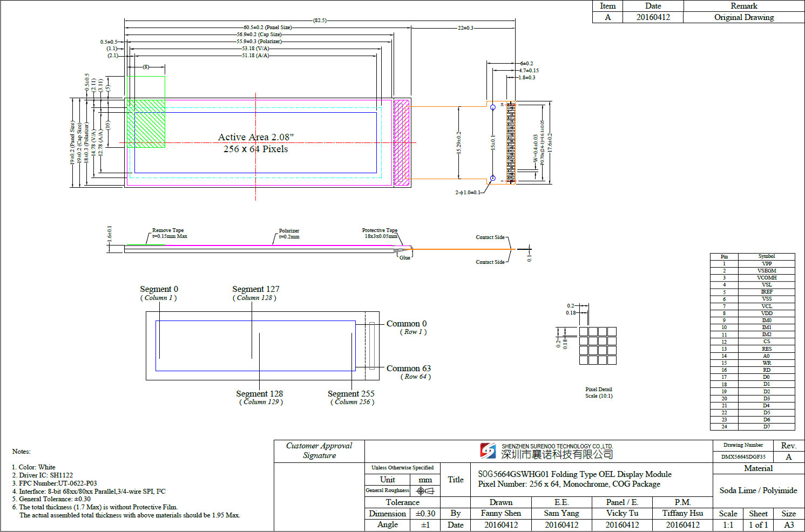Image resolution: width=805 pixels, height=532 pixels.
Task: Select the green hatched remove-tape area
Action: [146, 123]
